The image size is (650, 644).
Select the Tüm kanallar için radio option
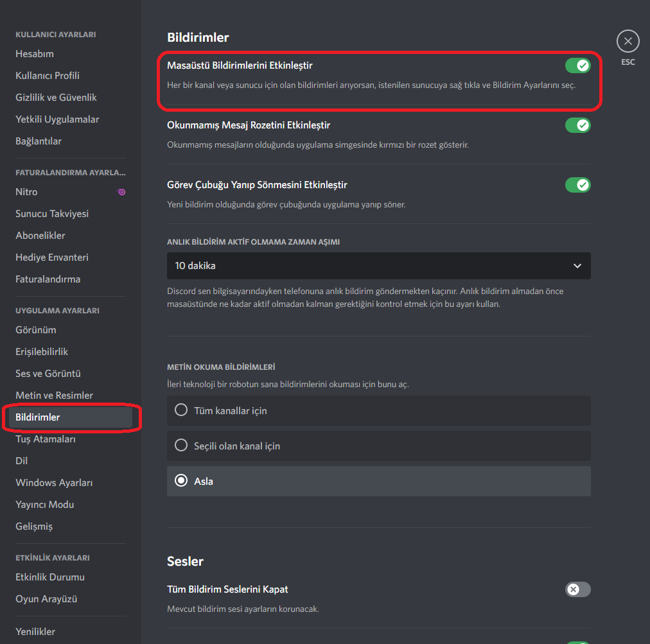182,410
